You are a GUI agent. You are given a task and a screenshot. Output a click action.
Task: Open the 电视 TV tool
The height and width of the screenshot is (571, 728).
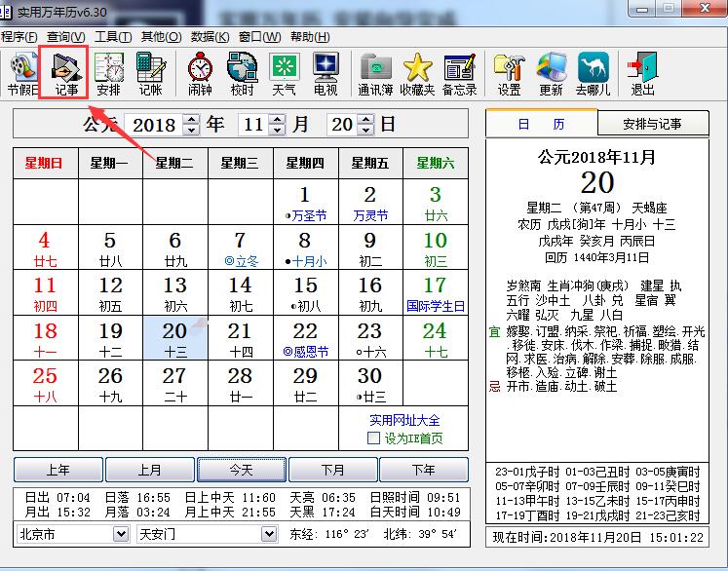326,74
